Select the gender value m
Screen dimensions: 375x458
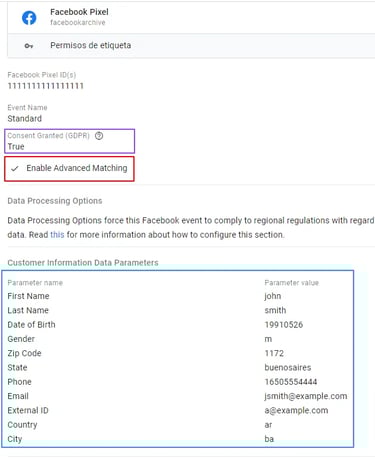point(268,339)
